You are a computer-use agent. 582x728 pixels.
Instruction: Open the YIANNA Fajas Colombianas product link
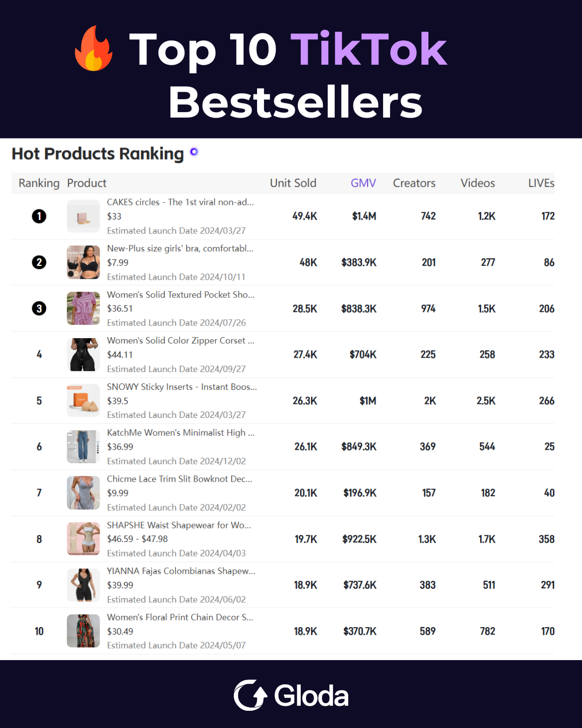181,571
